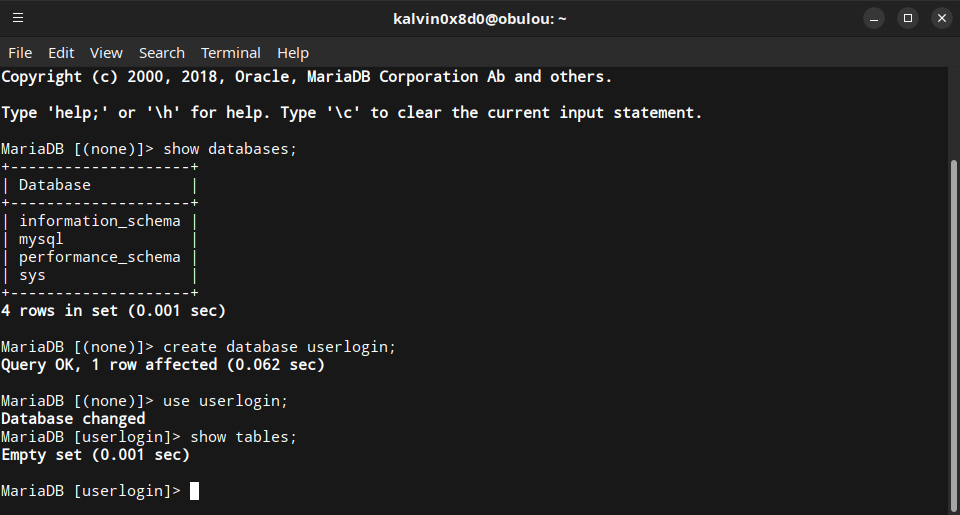The width and height of the screenshot is (960, 515).
Task: Click the 'show tables;' command text
Action: tap(243, 437)
